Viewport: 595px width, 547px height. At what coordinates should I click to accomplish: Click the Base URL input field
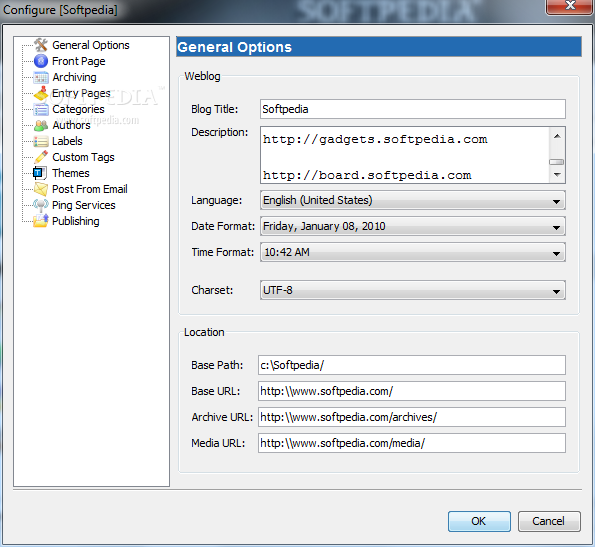click(x=412, y=391)
